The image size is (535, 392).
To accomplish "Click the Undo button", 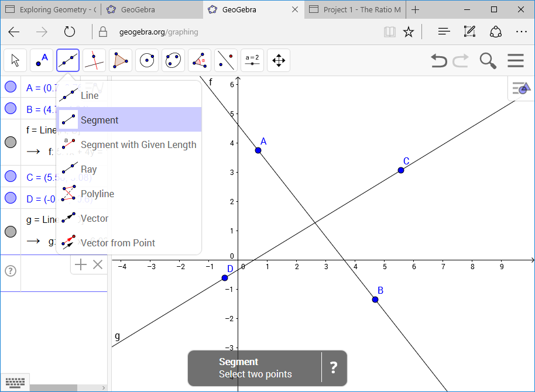I will pos(439,60).
